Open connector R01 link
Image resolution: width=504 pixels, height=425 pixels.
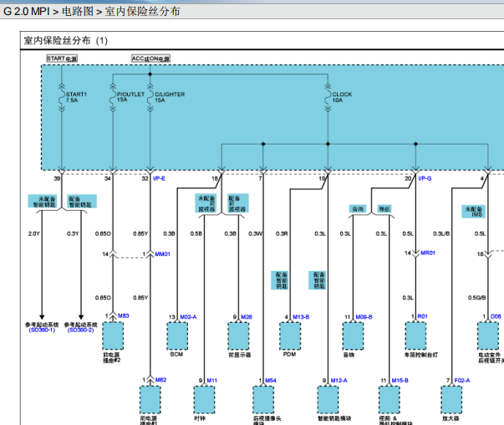[422, 316]
